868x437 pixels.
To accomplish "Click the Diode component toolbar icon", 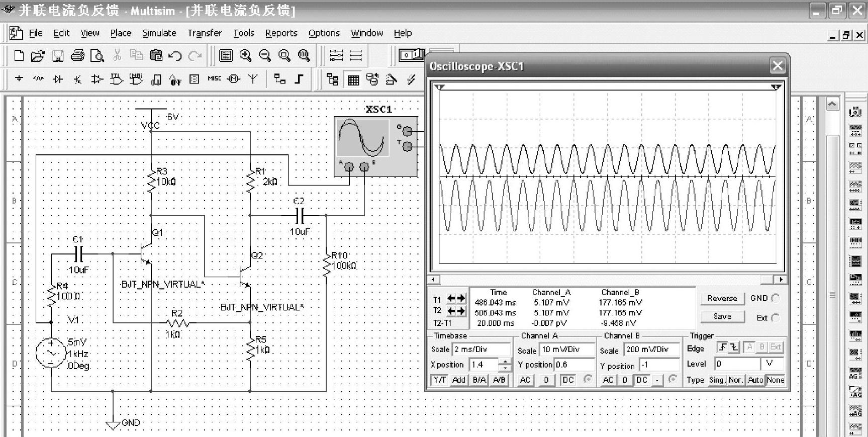I will click(58, 79).
